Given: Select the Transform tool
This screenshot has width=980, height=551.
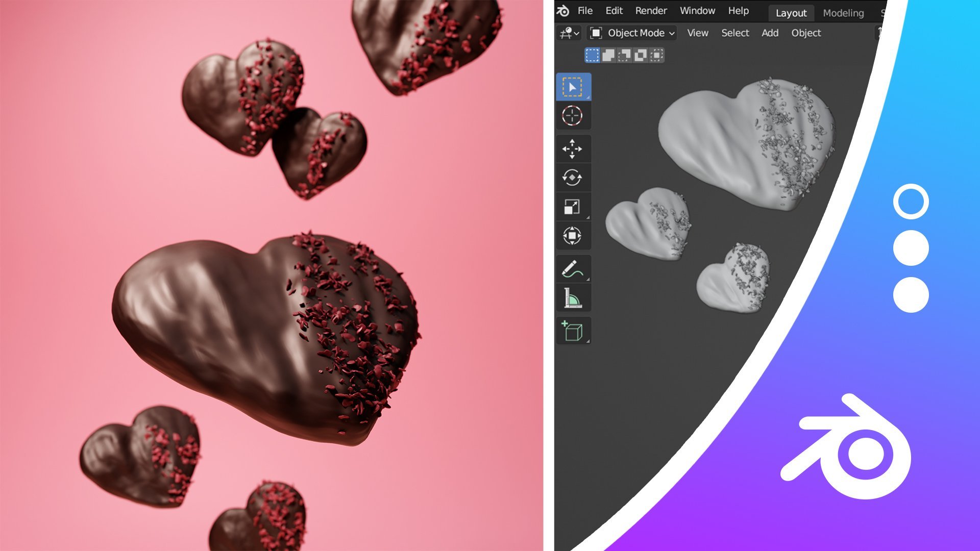Looking at the screenshot, I should (573, 236).
